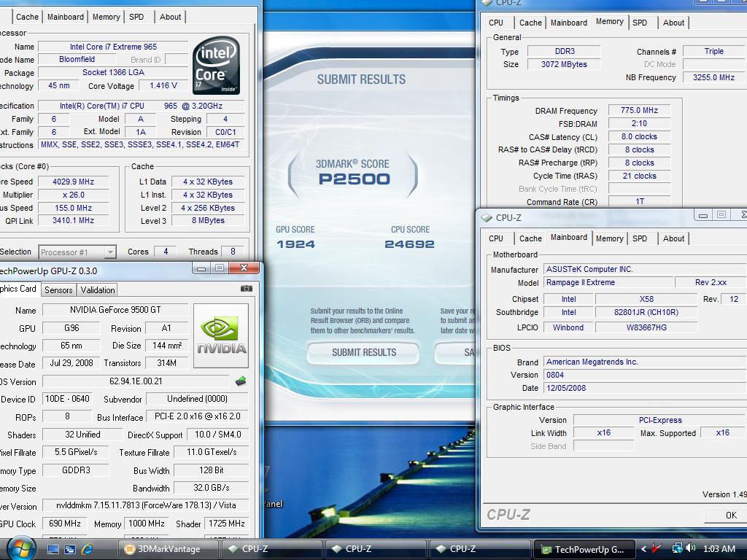Click the cut-off SA button in 3DMark
Viewport: 747px width, 560px height.
click(455, 352)
